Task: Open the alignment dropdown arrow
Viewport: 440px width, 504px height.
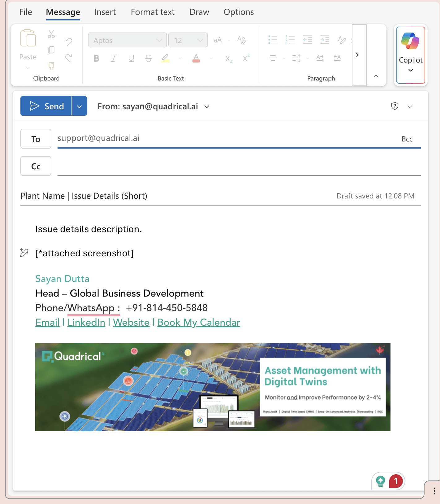Action: point(284,58)
